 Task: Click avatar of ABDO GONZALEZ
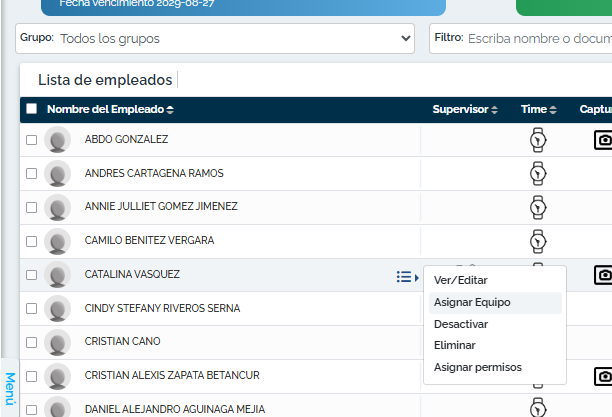(57, 139)
